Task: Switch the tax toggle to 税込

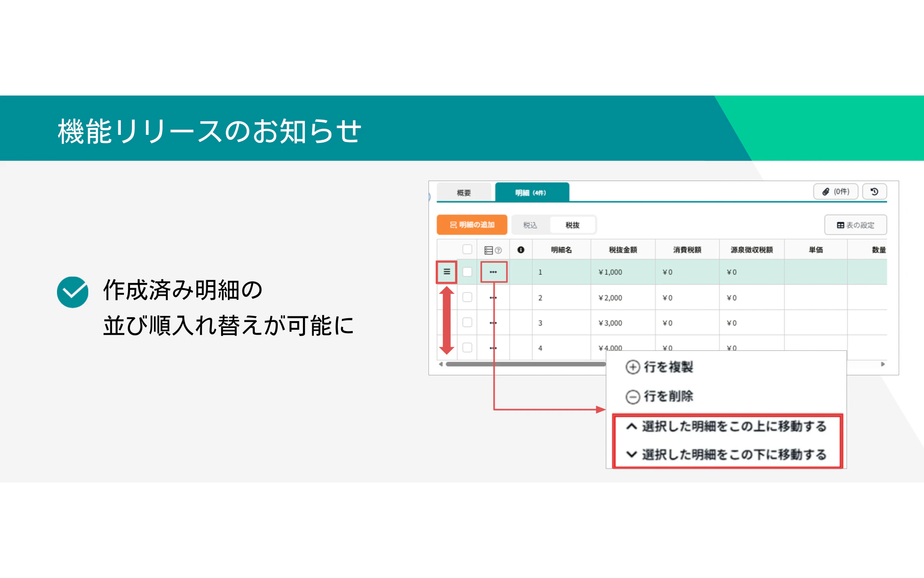Action: pyautogui.click(x=530, y=225)
